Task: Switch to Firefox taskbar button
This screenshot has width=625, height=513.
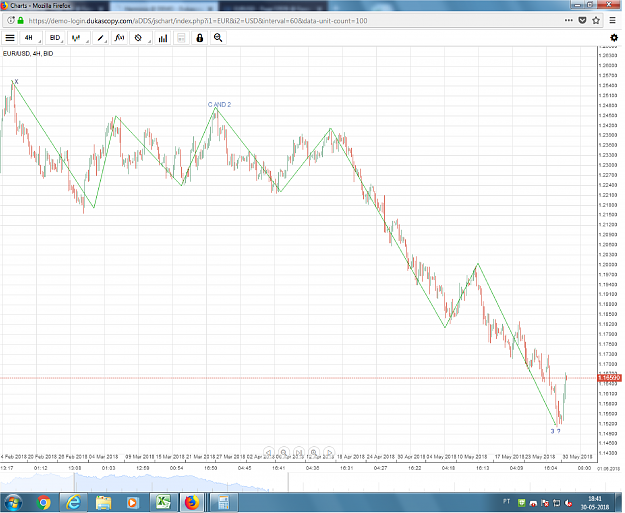Action: (193, 502)
